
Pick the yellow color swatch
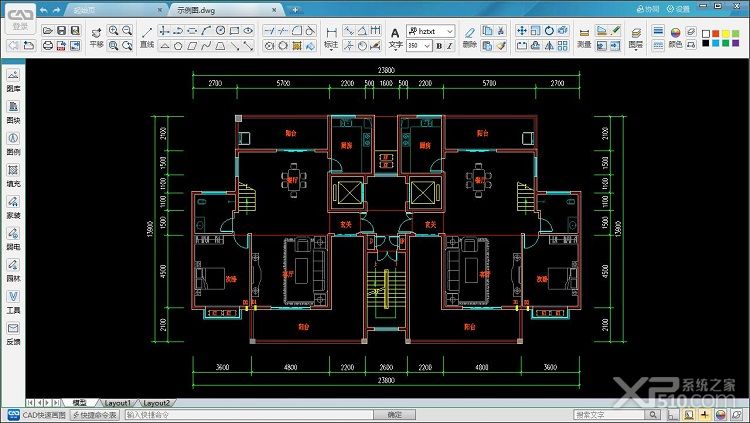(x=726, y=33)
